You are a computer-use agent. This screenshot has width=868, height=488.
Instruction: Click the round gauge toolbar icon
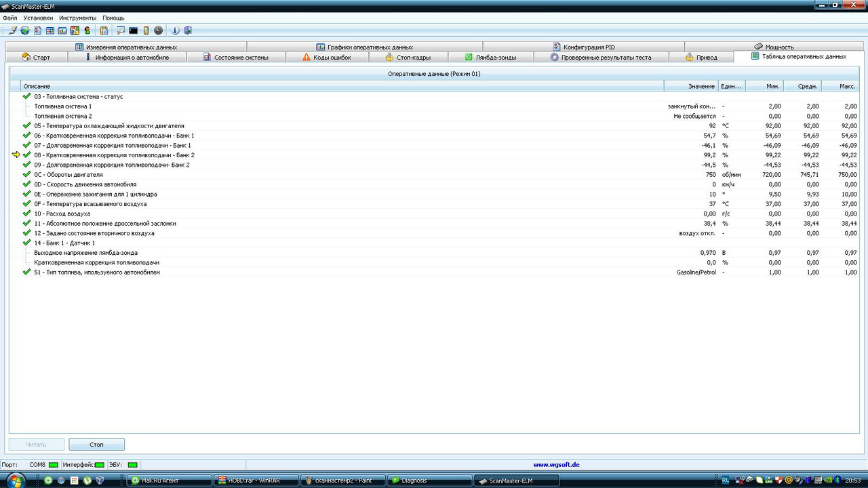(158, 30)
